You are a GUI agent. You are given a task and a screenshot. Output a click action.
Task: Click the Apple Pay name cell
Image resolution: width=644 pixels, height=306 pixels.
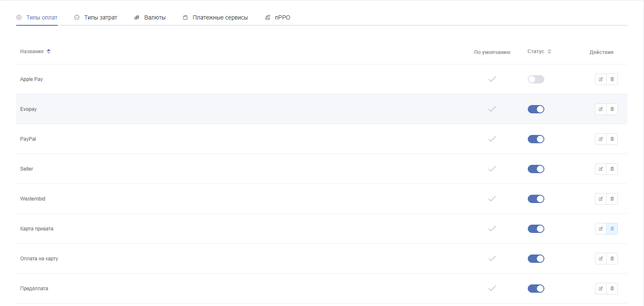(32, 79)
